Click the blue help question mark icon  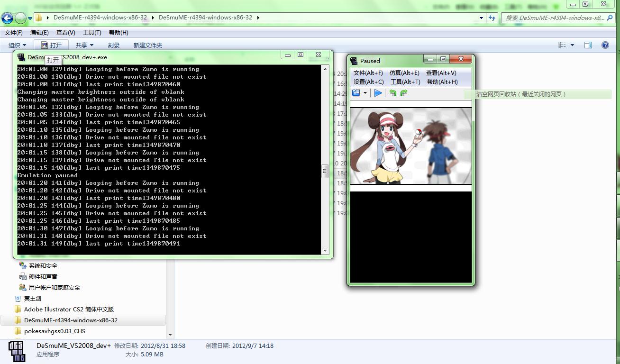[x=605, y=45]
